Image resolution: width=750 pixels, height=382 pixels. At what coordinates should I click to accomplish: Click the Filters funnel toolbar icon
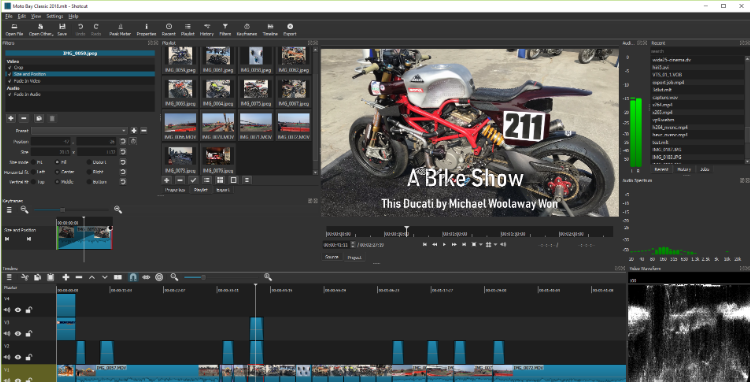click(x=225, y=30)
